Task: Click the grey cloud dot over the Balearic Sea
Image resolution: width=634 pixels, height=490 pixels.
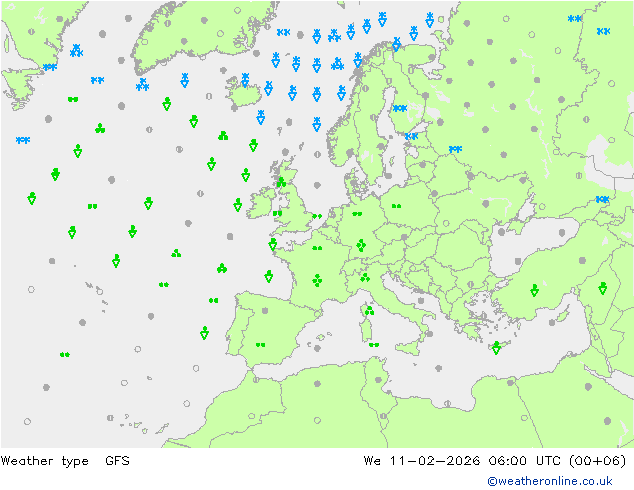Action: coord(317,348)
